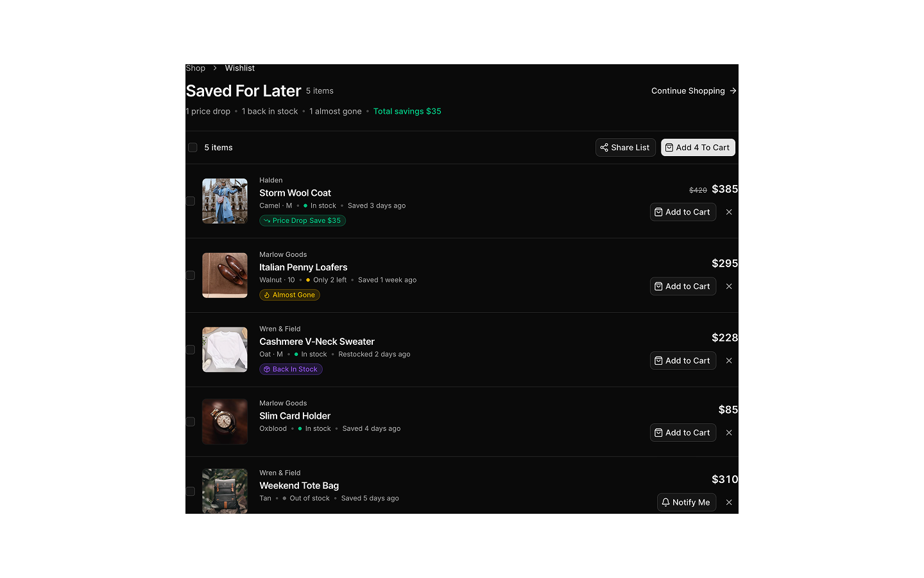Remove Slim Card Holder with X icon
This screenshot has height=578, width=924.
coord(729,433)
